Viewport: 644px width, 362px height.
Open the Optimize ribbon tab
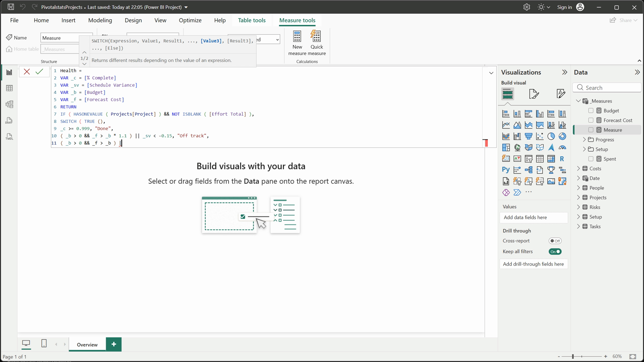190,20
